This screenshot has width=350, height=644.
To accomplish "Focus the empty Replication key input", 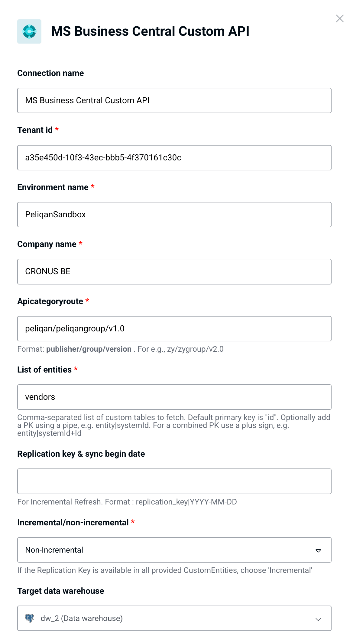I will pos(174,481).
